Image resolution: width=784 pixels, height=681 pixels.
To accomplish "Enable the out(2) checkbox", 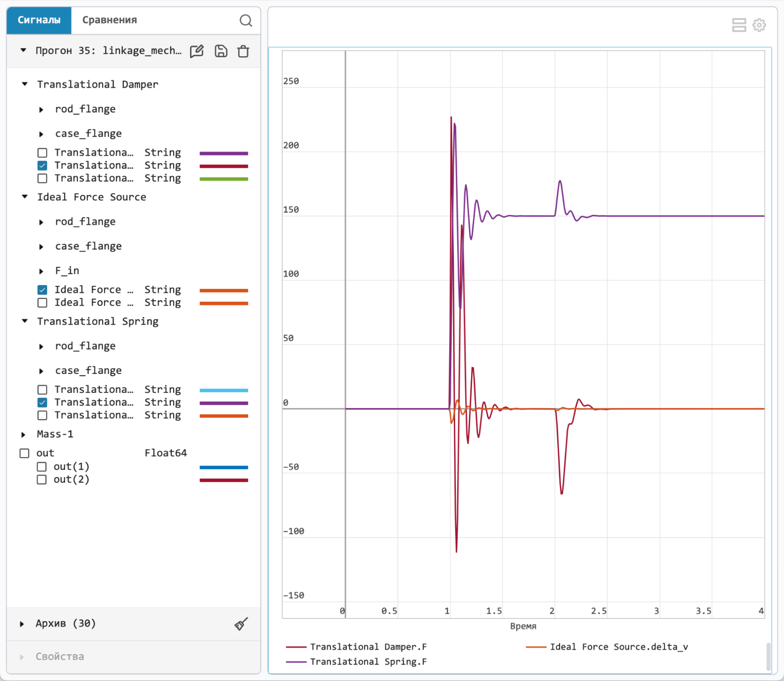I will pyautogui.click(x=42, y=480).
